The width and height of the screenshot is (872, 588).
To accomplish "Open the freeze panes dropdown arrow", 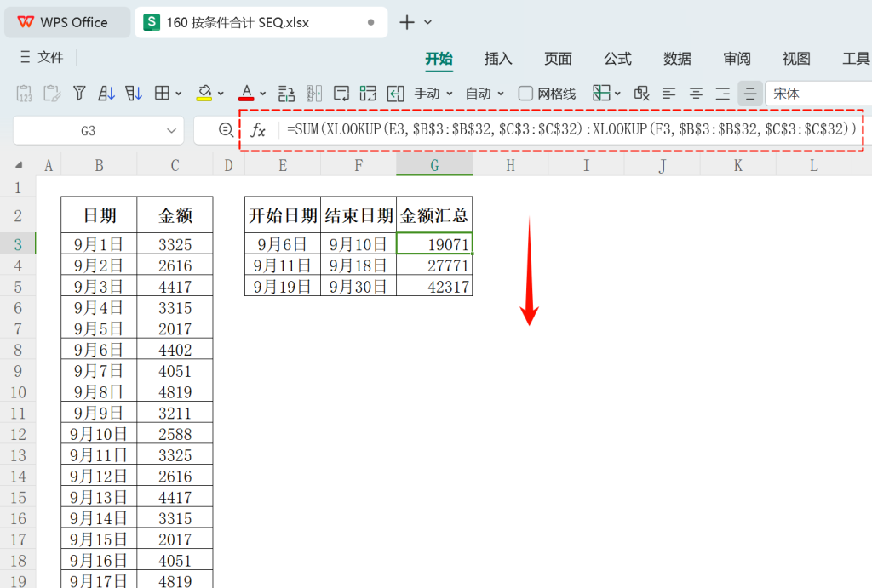I will [617, 94].
